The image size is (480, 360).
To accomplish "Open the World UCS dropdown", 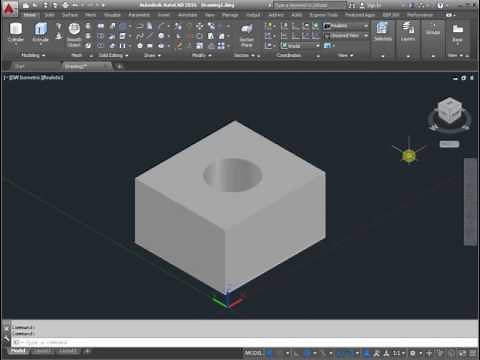I will pos(300,45).
